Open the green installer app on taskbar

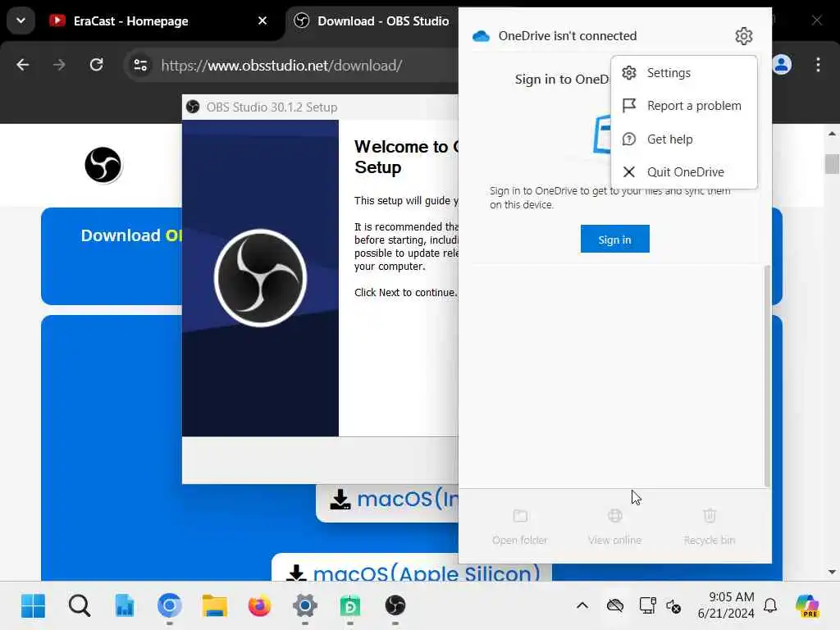pyautogui.click(x=350, y=606)
